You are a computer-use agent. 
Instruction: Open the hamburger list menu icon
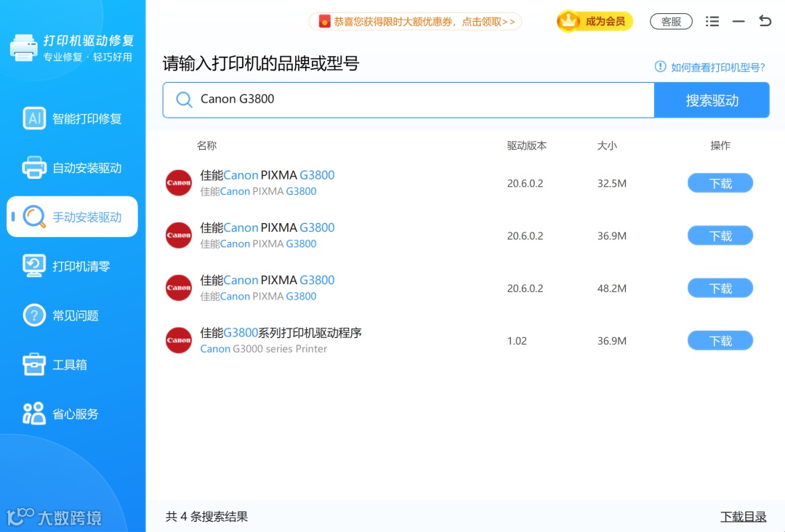(712, 21)
